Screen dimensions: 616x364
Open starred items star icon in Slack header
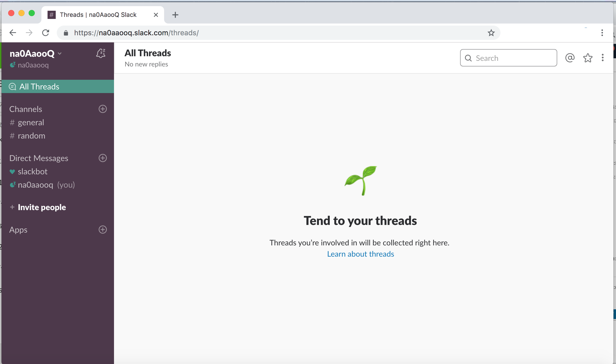588,58
